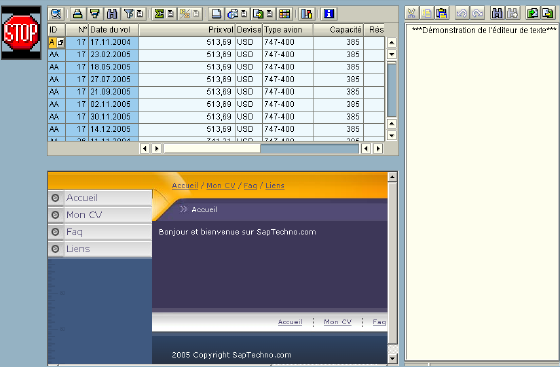560x367 pixels.
Task: Click the Undo arrow in the text editor toolbar
Action: click(462, 14)
